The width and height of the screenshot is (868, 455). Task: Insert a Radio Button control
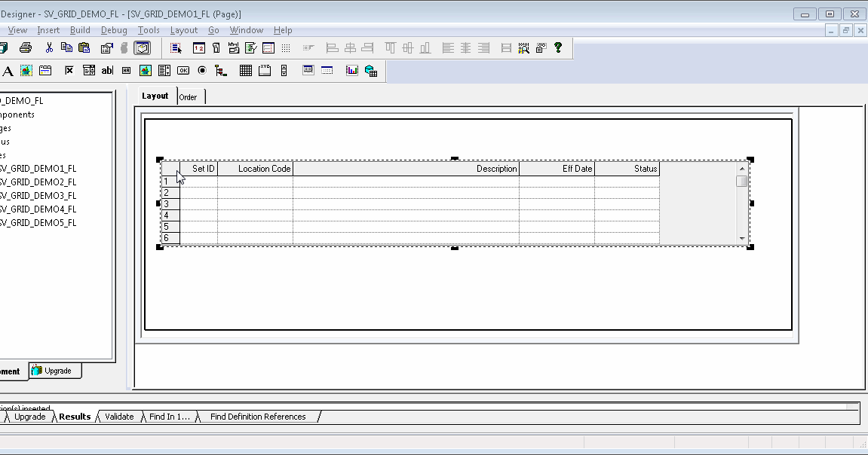coord(202,70)
